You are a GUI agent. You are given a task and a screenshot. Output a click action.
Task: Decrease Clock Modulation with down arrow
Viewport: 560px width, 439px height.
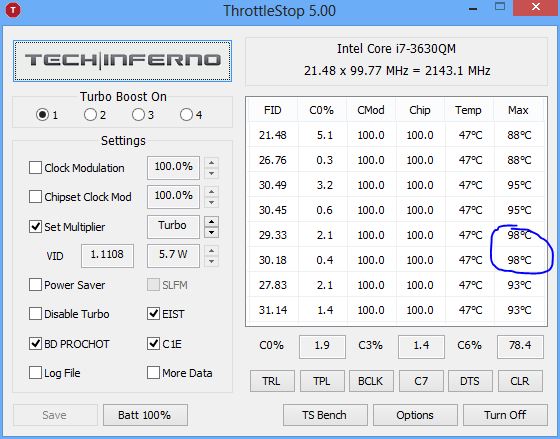pyautogui.click(x=211, y=173)
